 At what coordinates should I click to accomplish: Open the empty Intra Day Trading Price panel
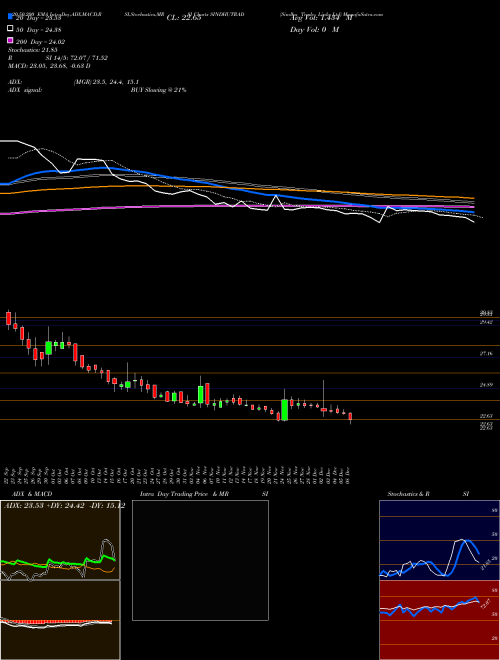[x=200, y=560]
